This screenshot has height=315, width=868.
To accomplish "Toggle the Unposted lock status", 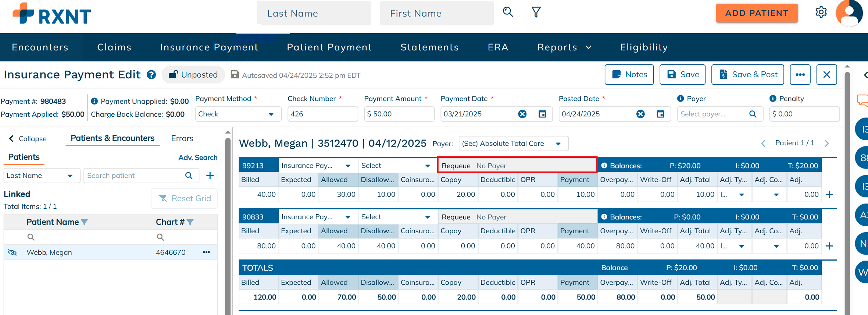I will pos(193,75).
